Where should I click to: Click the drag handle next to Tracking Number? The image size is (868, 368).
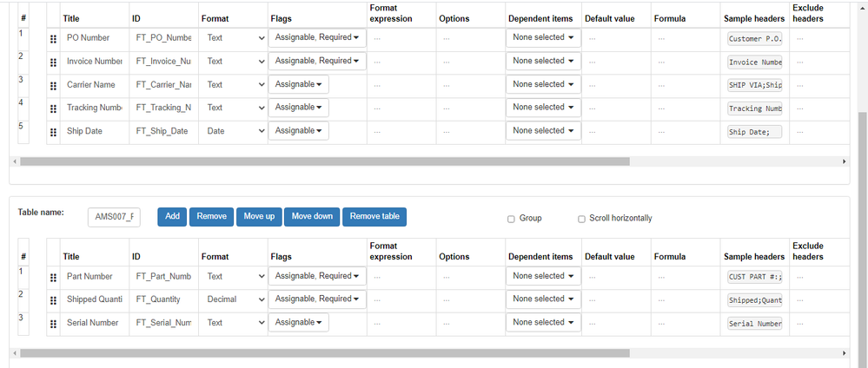(54, 108)
